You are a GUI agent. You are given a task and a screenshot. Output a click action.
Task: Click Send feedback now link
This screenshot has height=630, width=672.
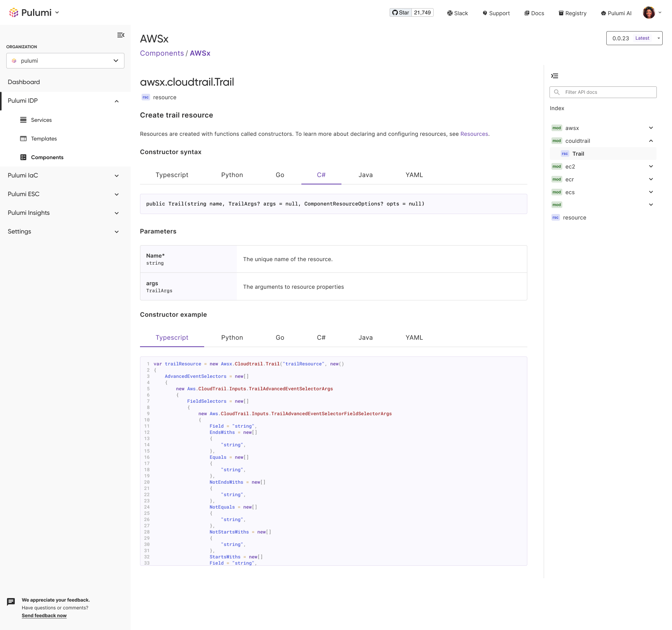44,616
